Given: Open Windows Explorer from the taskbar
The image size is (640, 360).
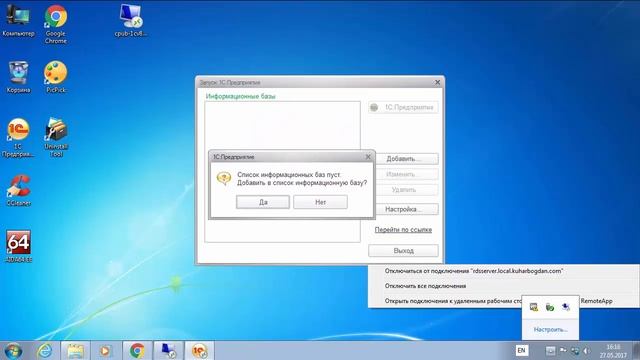Looking at the screenshot, I should (76, 351).
